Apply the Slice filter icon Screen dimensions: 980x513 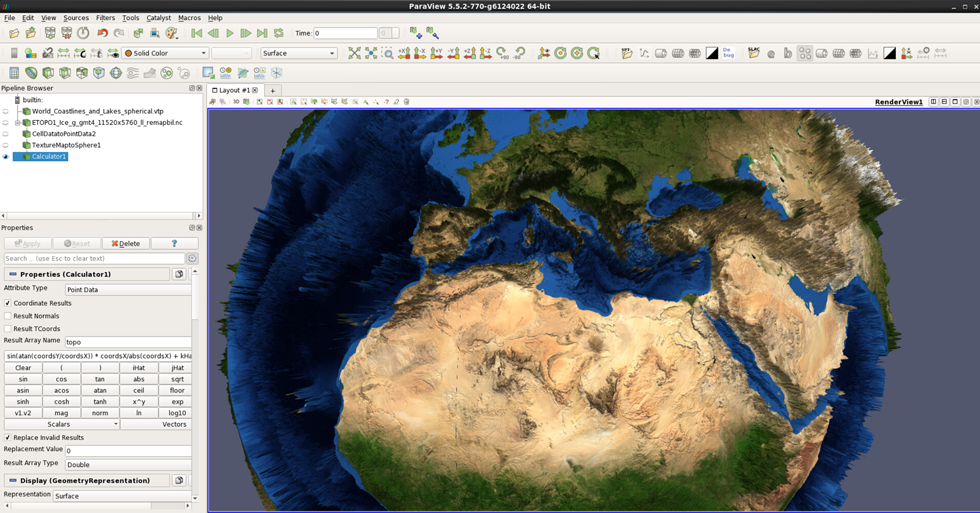pos(65,73)
